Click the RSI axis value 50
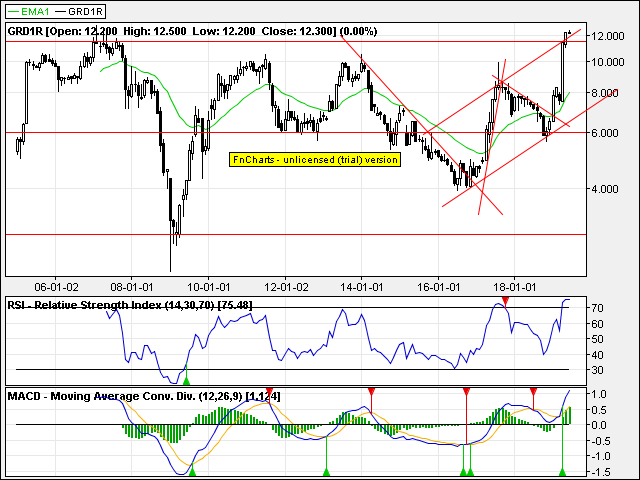The image size is (640, 480). coord(598,339)
